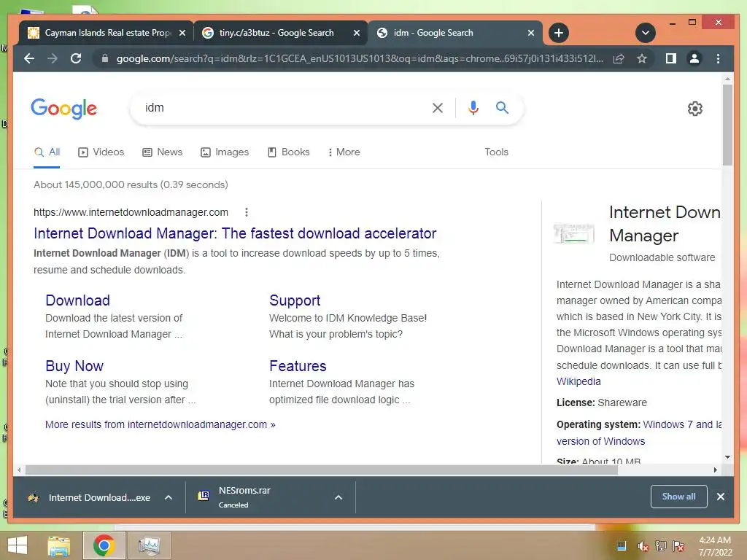
Task: Open the Features sitelink
Action: tap(298, 366)
